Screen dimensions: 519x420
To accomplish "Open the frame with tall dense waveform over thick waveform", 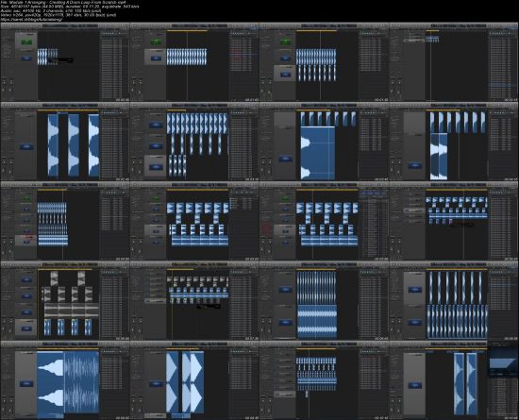I will pos(324,301).
